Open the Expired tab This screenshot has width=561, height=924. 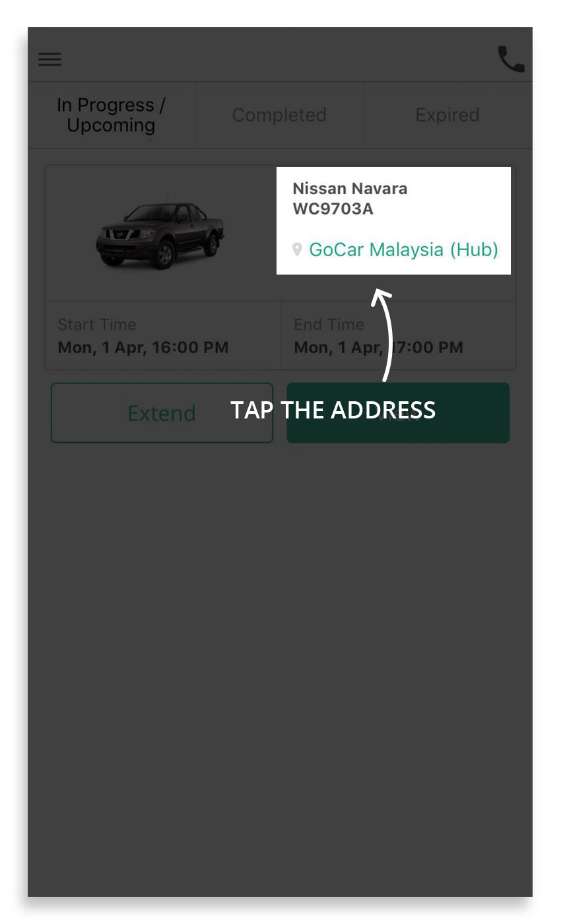[x=447, y=115]
